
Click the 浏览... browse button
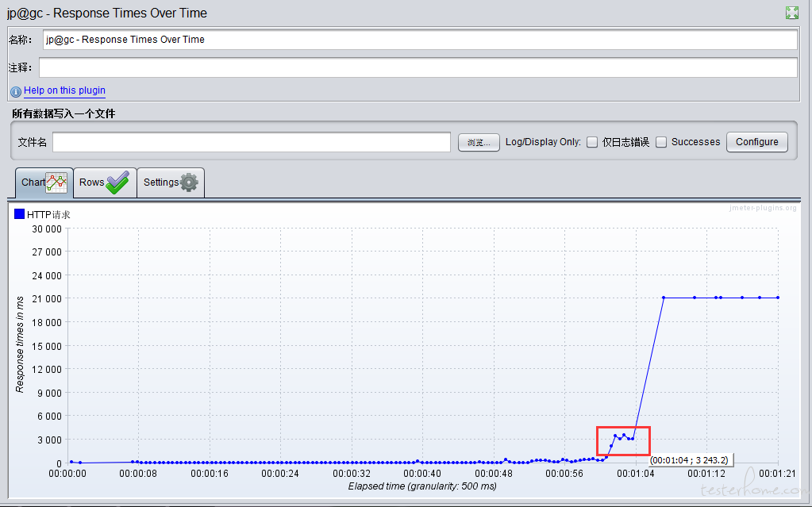(479, 142)
